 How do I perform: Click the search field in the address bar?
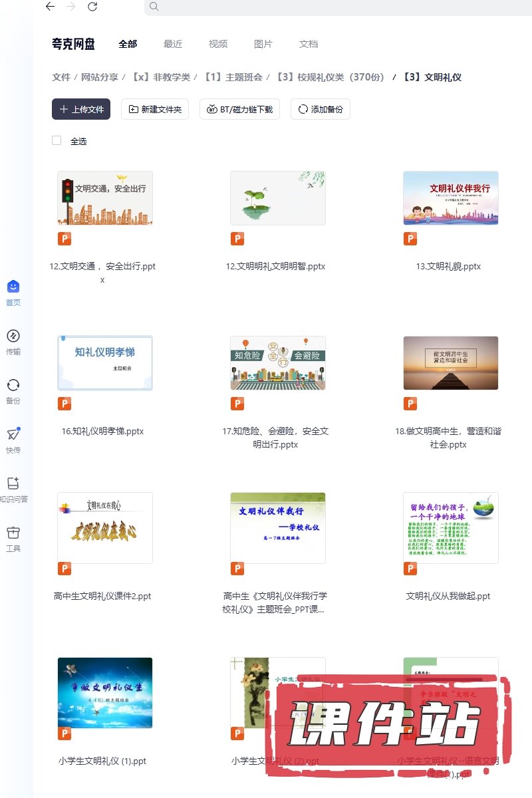coord(332,7)
